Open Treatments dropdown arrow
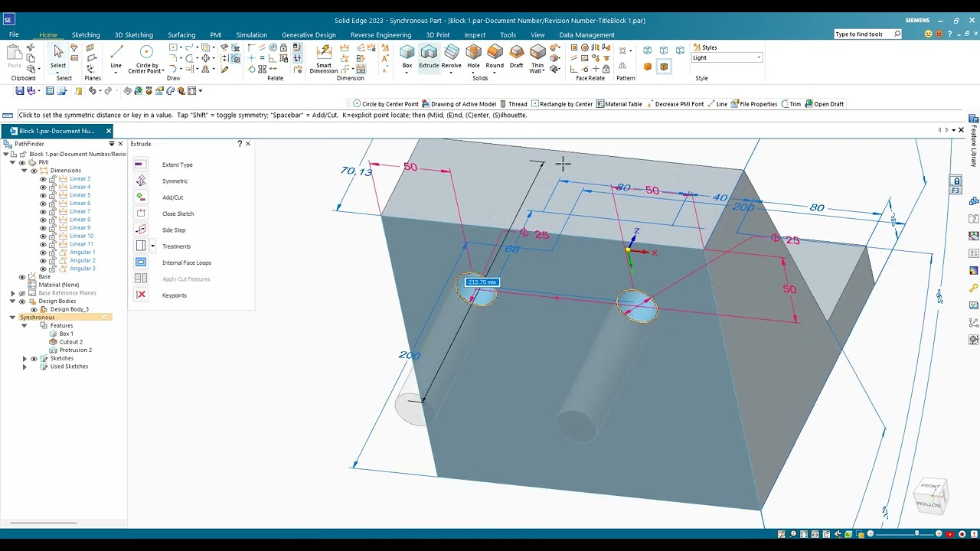 tap(152, 246)
